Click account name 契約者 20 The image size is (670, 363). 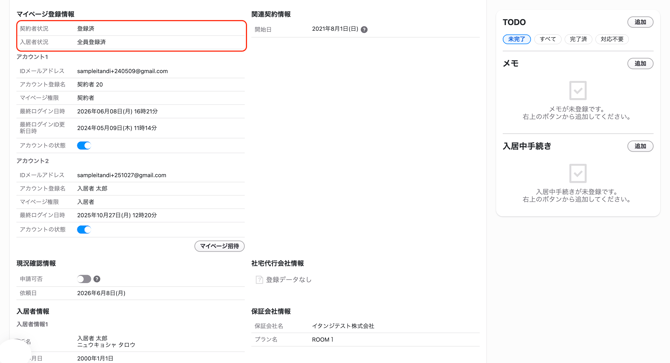(90, 85)
